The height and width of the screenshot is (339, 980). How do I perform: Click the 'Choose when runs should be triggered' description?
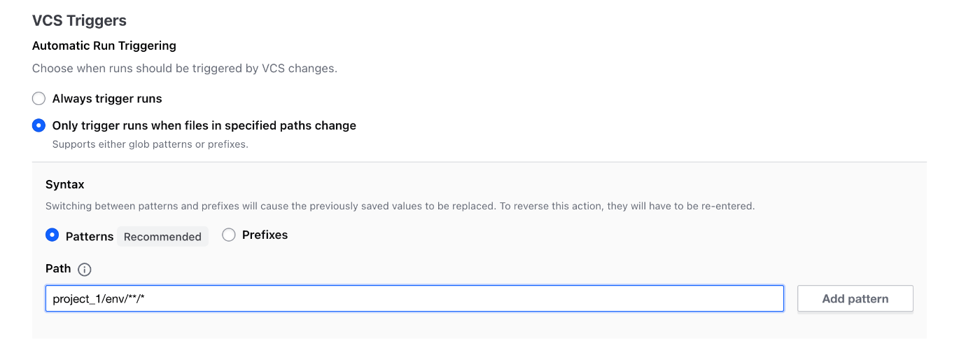(x=185, y=69)
